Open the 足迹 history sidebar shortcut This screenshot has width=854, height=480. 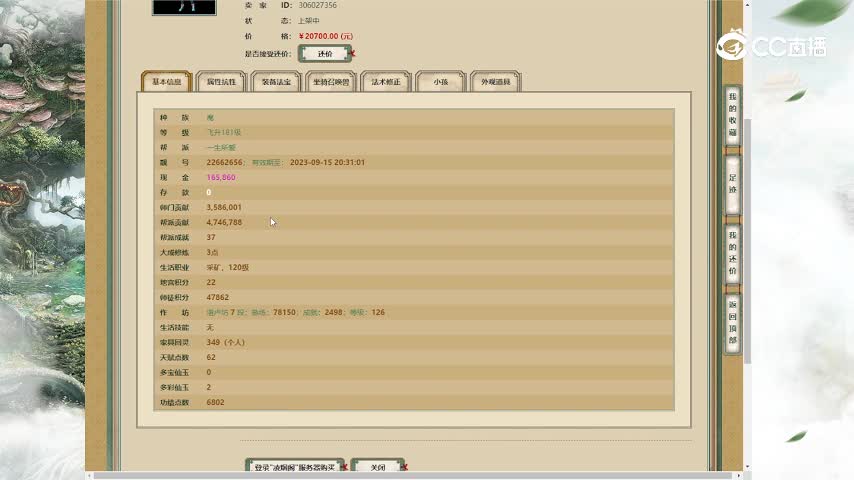[x=732, y=183]
